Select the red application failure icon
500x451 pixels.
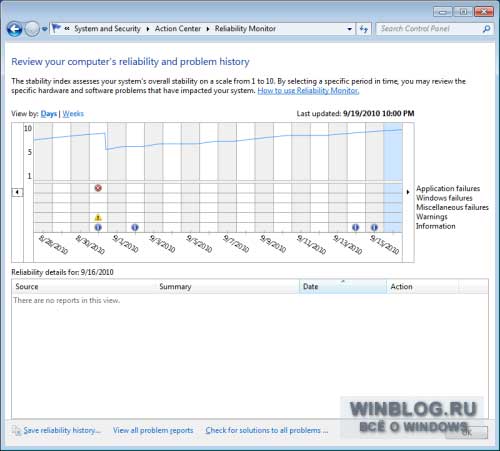coord(98,188)
